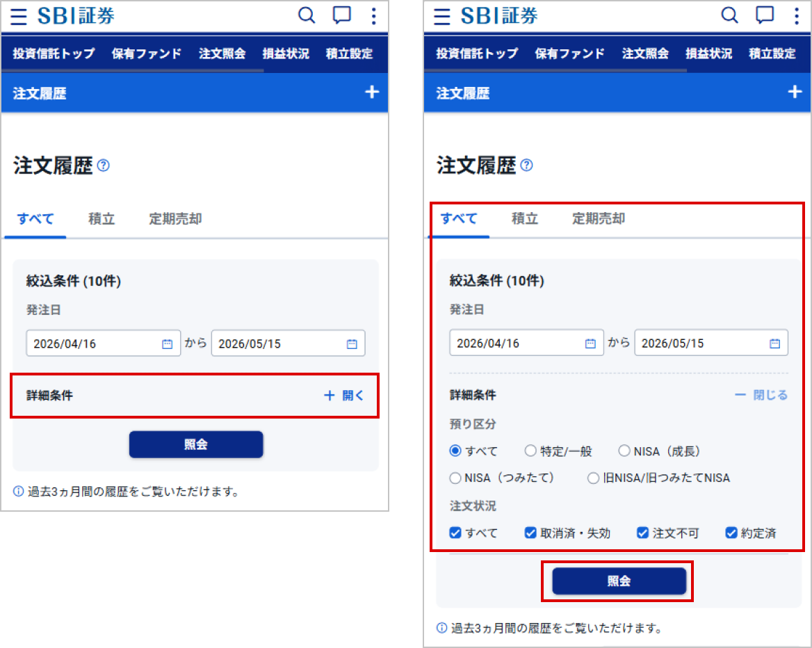Switch to すべて tab in left screen

[35, 219]
